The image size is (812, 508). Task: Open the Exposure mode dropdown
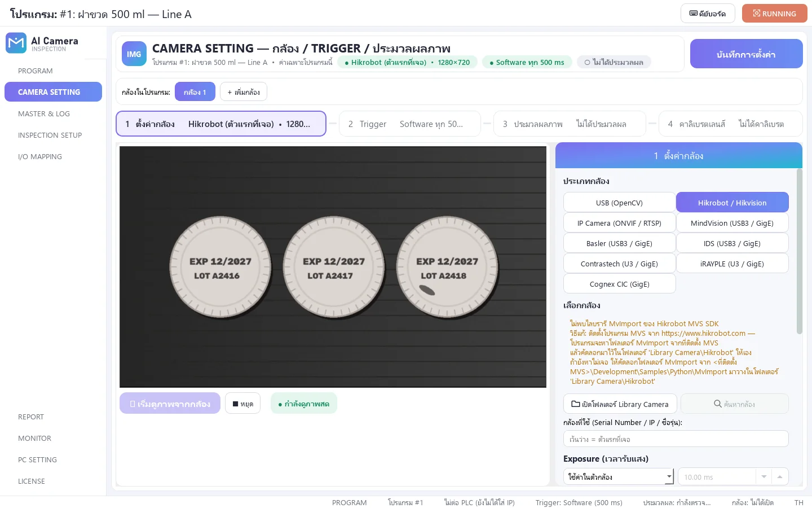(619, 476)
